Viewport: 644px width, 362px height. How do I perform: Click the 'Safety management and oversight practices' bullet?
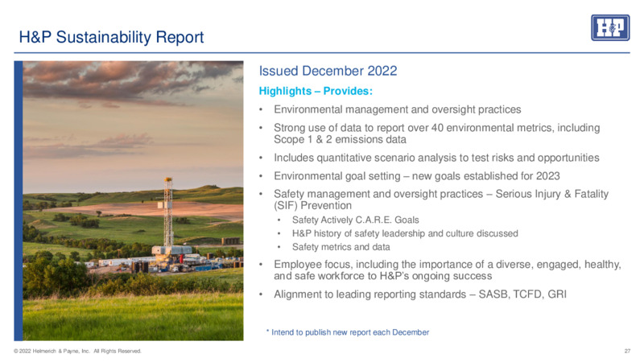point(440,200)
